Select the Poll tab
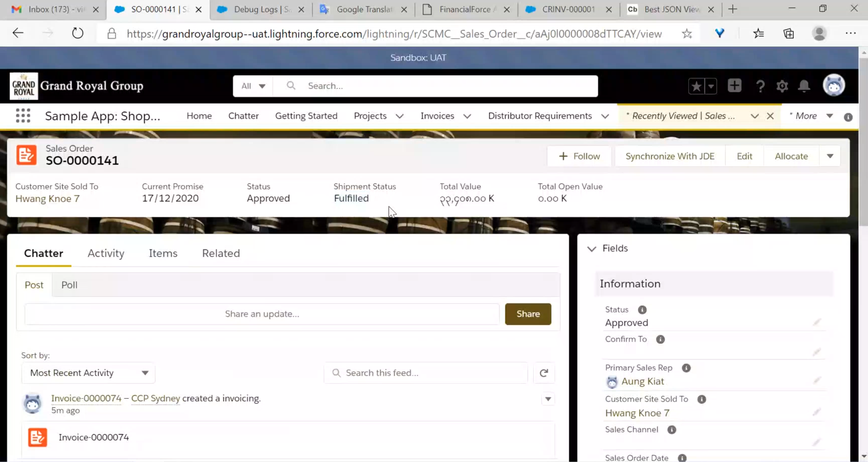This screenshot has width=868, height=462. coord(69,285)
